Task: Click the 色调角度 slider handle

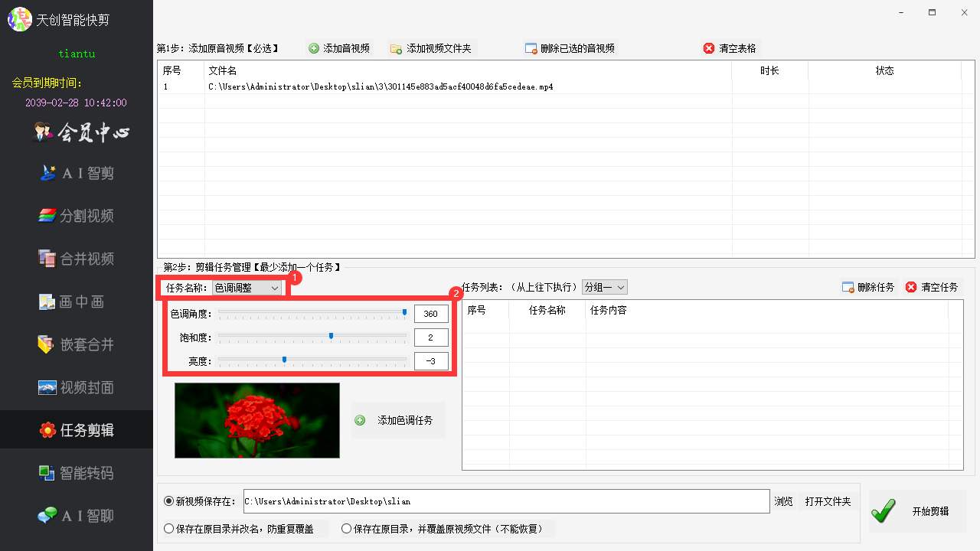Action: pyautogui.click(x=404, y=312)
